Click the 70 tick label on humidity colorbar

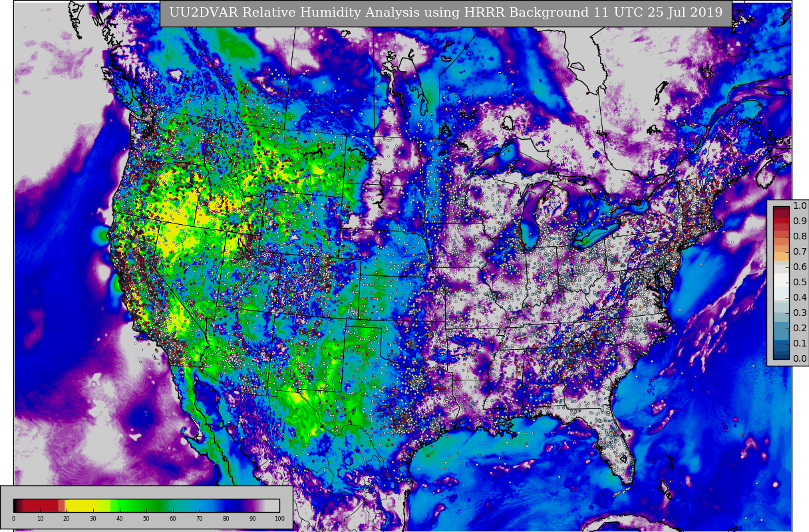pyautogui.click(x=200, y=519)
